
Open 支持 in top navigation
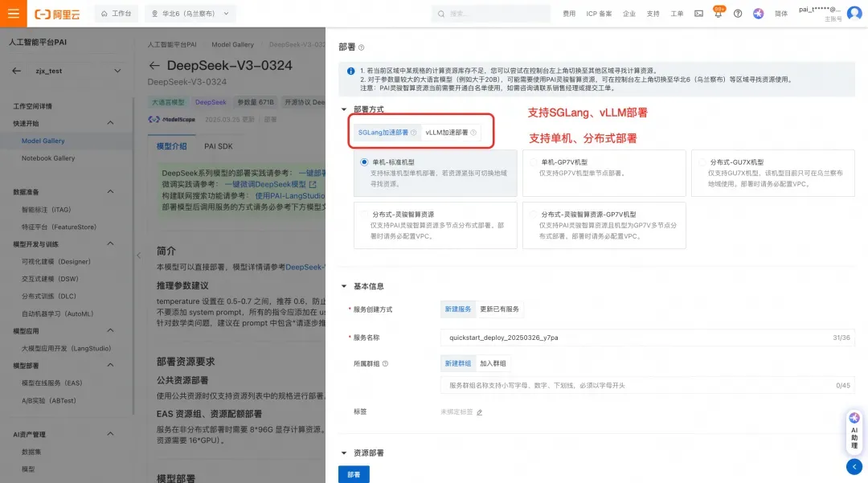(x=653, y=14)
